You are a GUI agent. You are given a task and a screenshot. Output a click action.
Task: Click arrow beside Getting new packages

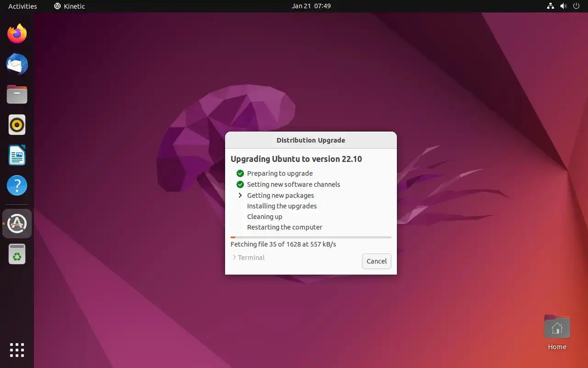(240, 195)
